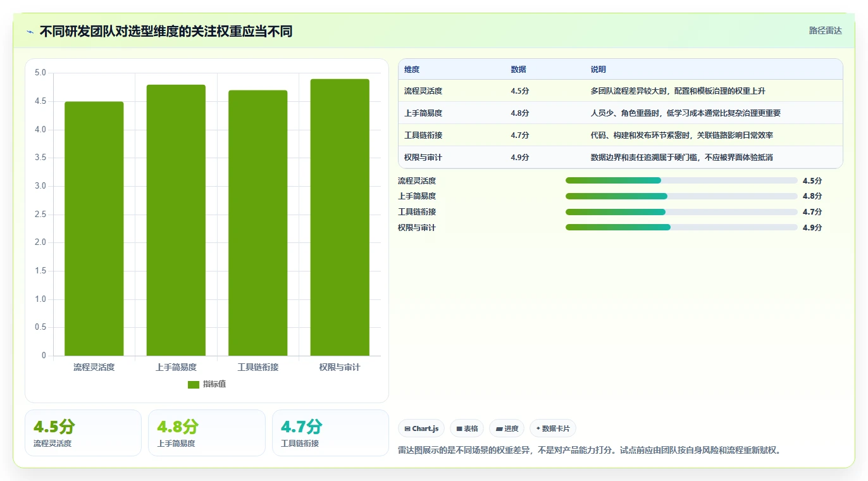Click the 流程灵活度 progress bar

coord(681,180)
